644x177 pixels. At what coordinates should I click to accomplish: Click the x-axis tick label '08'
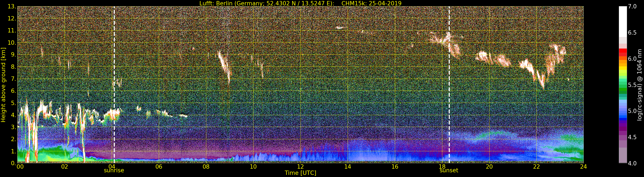click(206, 166)
